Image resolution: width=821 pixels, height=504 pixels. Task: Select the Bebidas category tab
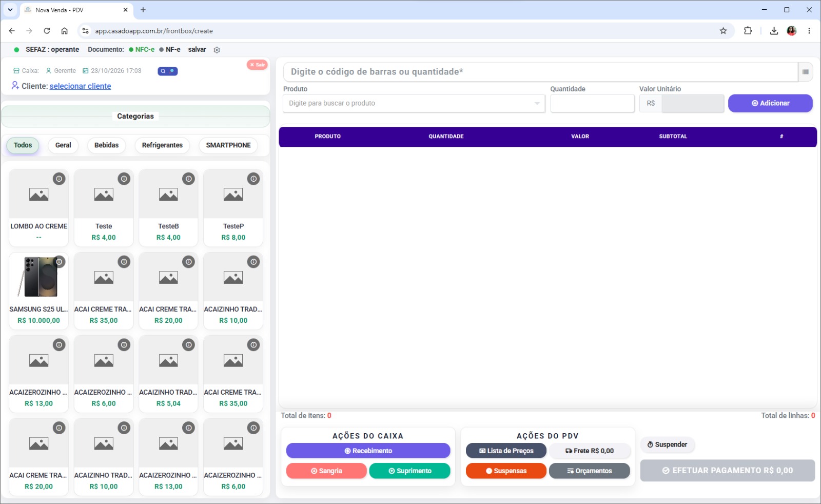pyautogui.click(x=106, y=145)
